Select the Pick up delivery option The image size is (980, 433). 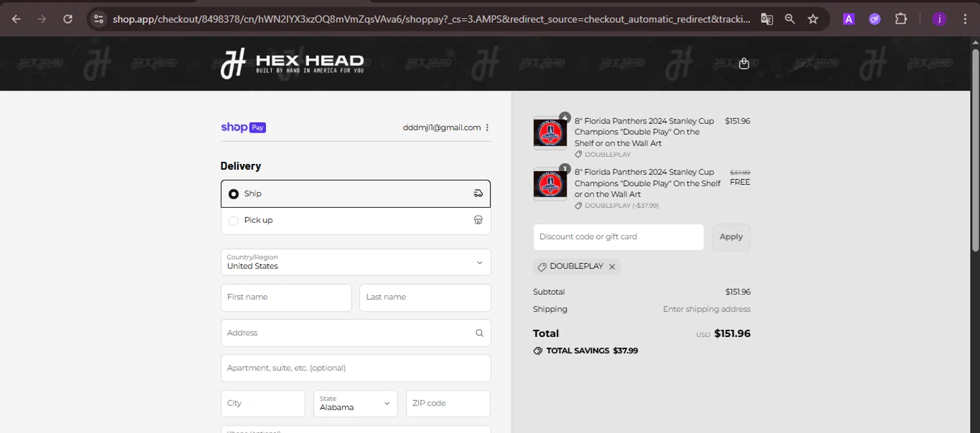click(x=355, y=221)
